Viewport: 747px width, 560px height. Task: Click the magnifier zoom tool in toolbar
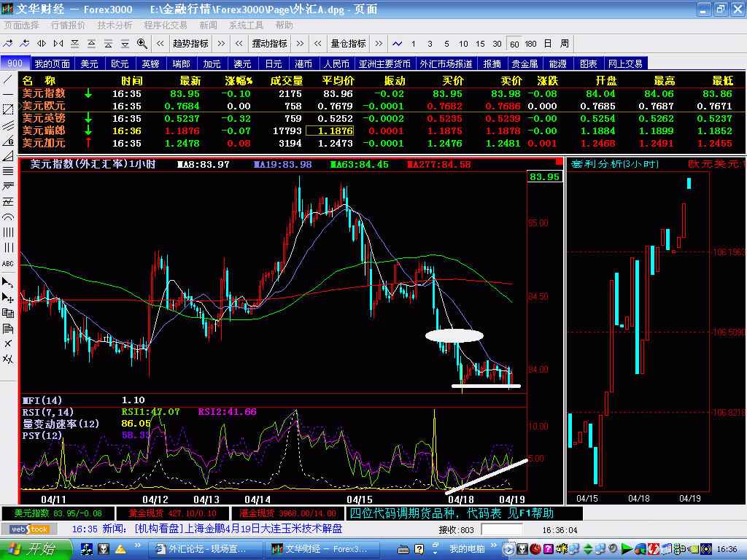click(142, 43)
